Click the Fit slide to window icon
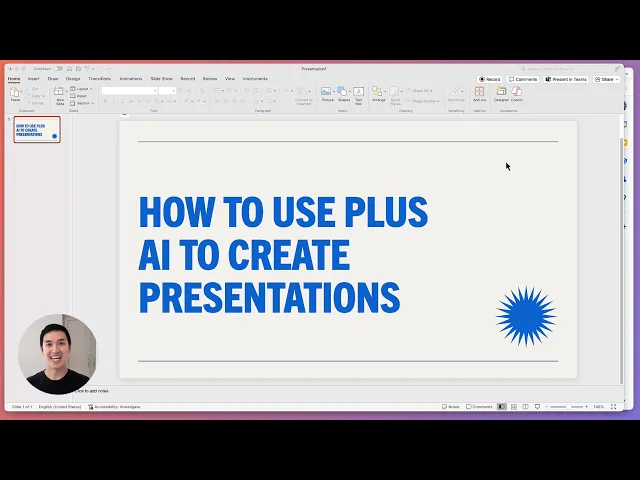Screen dimensions: 640x480 coord(613,407)
